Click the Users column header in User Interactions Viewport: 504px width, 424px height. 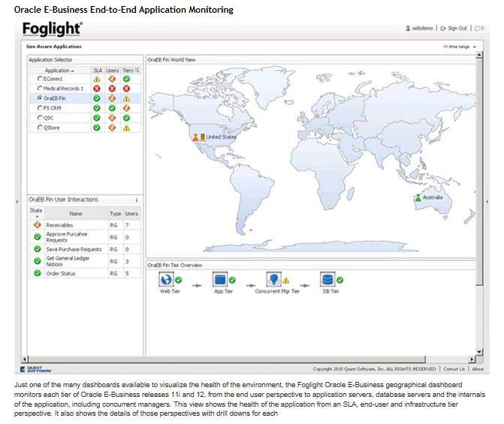pyautogui.click(x=131, y=214)
